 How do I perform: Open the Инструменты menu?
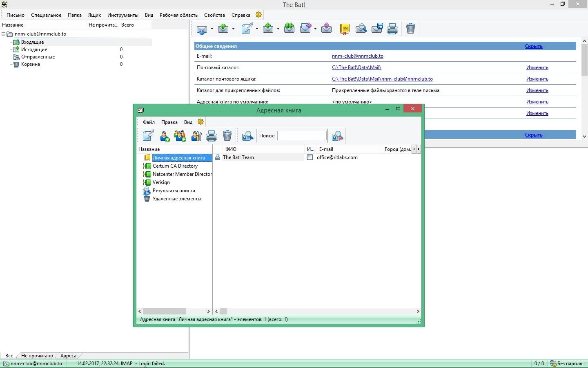[123, 15]
